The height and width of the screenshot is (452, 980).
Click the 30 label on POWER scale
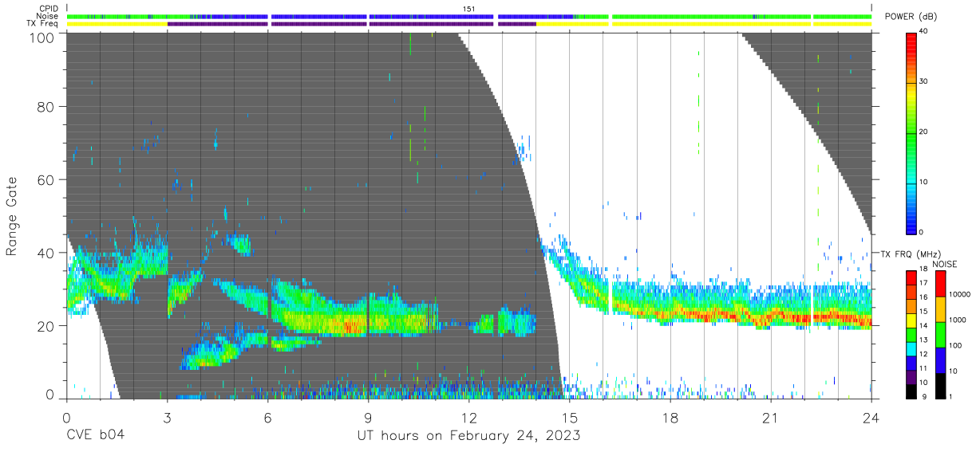coord(925,81)
